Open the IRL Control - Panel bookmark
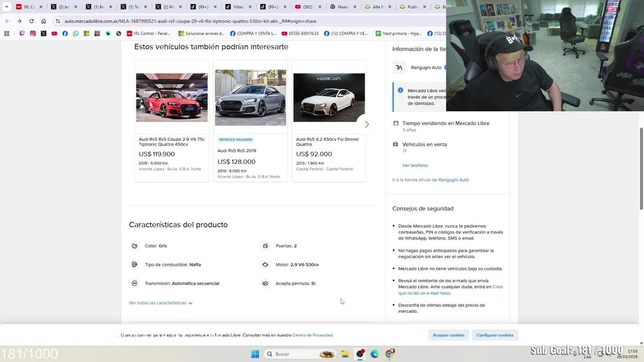This screenshot has height=362, width=644. (x=148, y=34)
